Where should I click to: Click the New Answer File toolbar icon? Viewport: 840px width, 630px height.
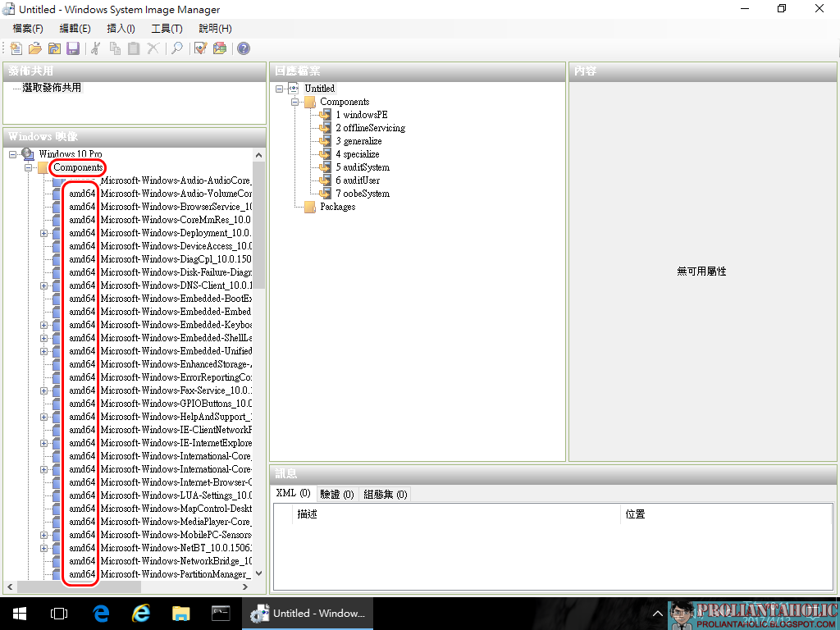pos(16,48)
